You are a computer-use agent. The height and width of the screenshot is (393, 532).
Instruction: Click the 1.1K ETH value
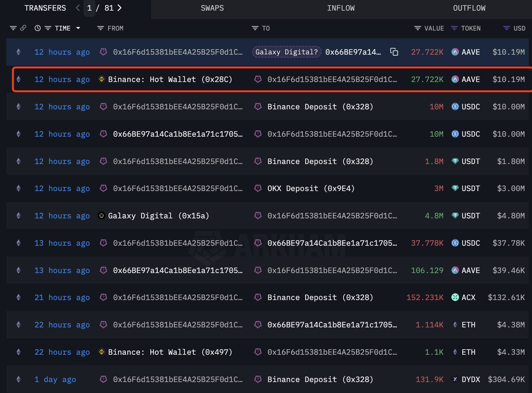[434, 352]
